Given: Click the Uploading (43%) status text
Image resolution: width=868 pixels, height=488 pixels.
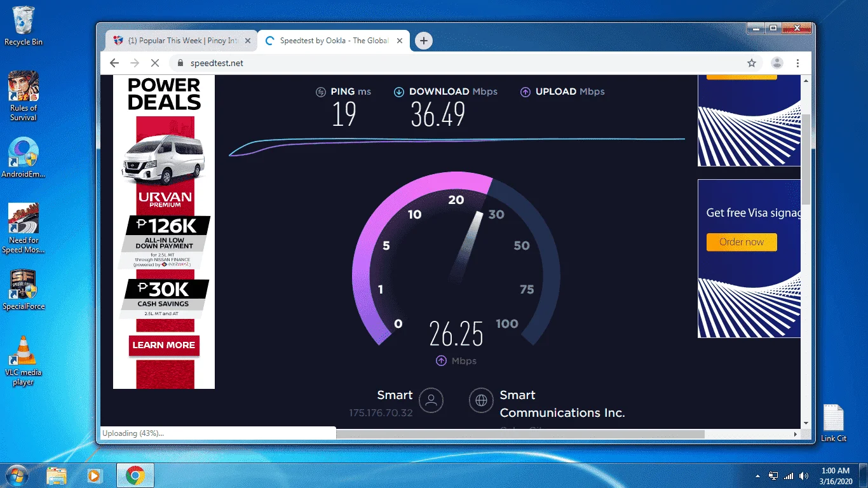Looking at the screenshot, I should (x=133, y=433).
